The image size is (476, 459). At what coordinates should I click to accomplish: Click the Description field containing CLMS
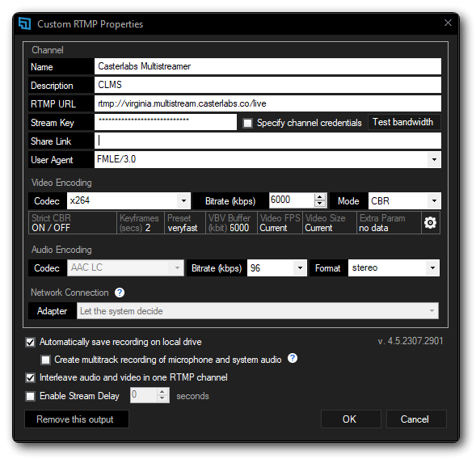[x=267, y=85]
